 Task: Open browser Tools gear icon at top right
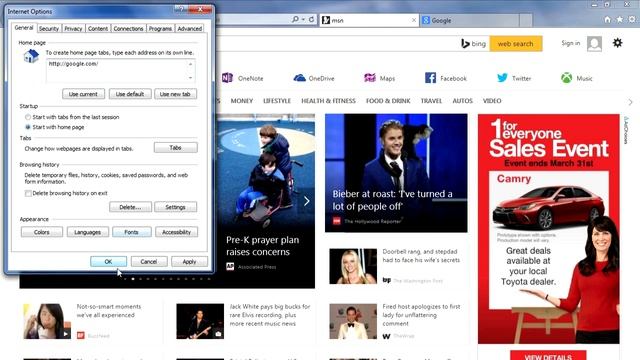point(632,20)
